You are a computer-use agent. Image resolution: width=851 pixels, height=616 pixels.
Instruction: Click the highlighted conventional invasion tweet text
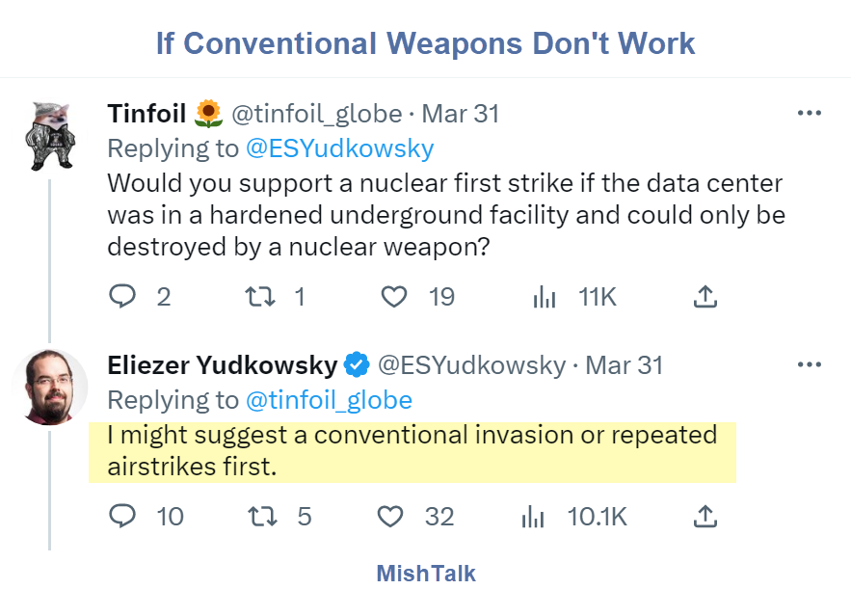point(412,450)
